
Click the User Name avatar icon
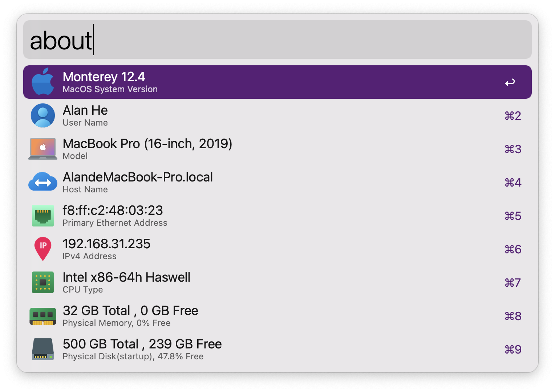[x=43, y=115]
